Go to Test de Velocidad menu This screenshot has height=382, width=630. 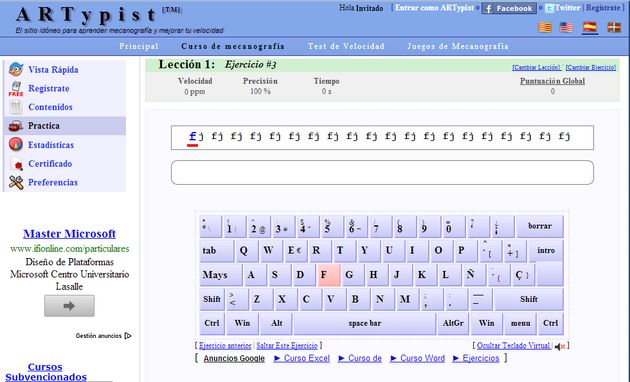tap(346, 46)
